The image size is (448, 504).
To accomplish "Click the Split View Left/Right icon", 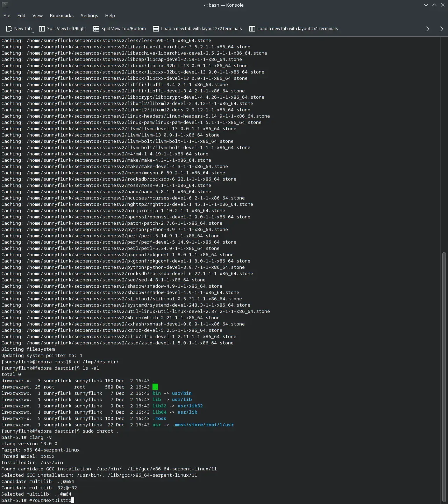I will [x=42, y=29].
